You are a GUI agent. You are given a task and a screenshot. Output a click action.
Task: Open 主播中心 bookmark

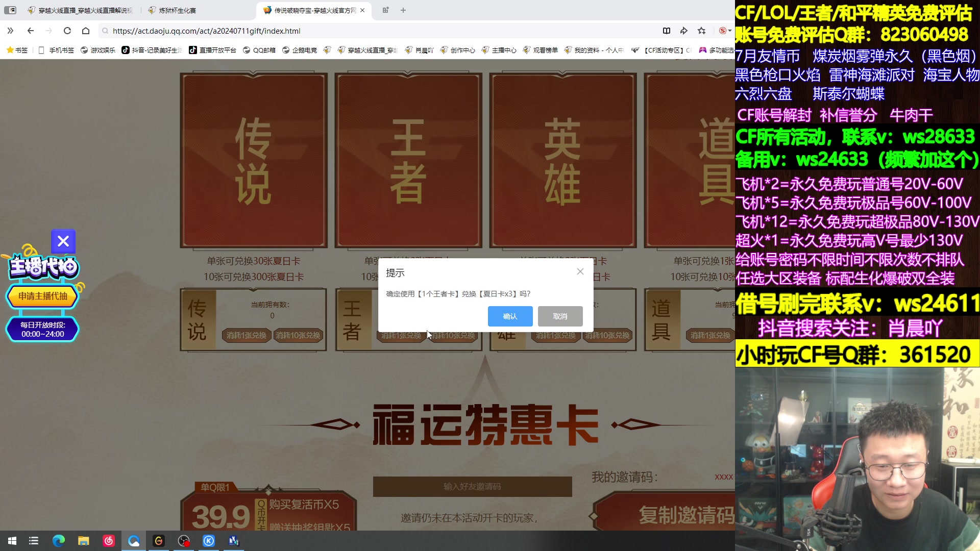point(499,50)
